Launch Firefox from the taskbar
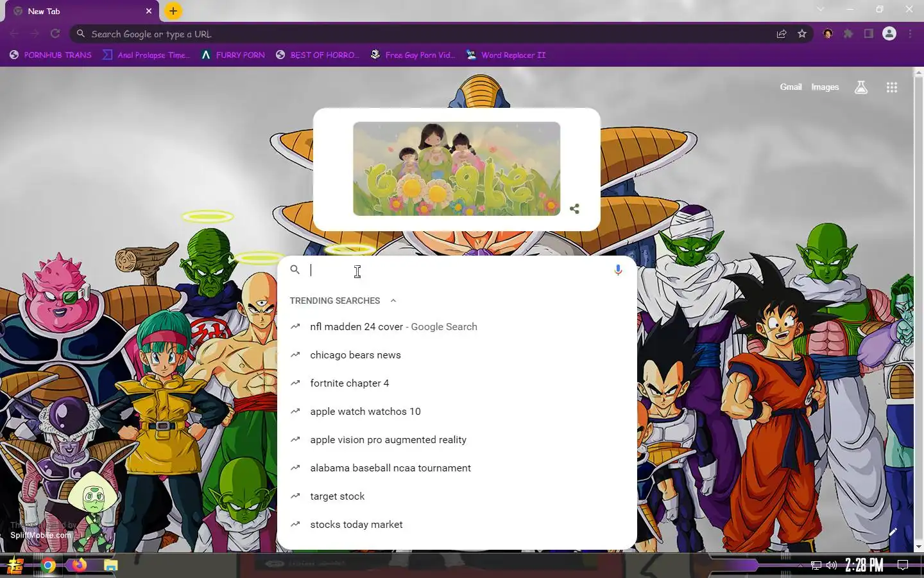 point(80,566)
